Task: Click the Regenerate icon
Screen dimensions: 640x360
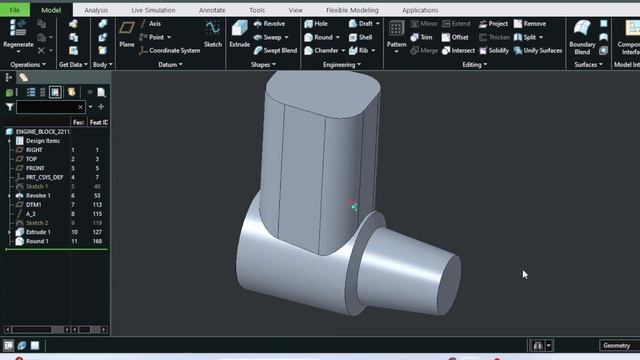Action: [x=18, y=29]
